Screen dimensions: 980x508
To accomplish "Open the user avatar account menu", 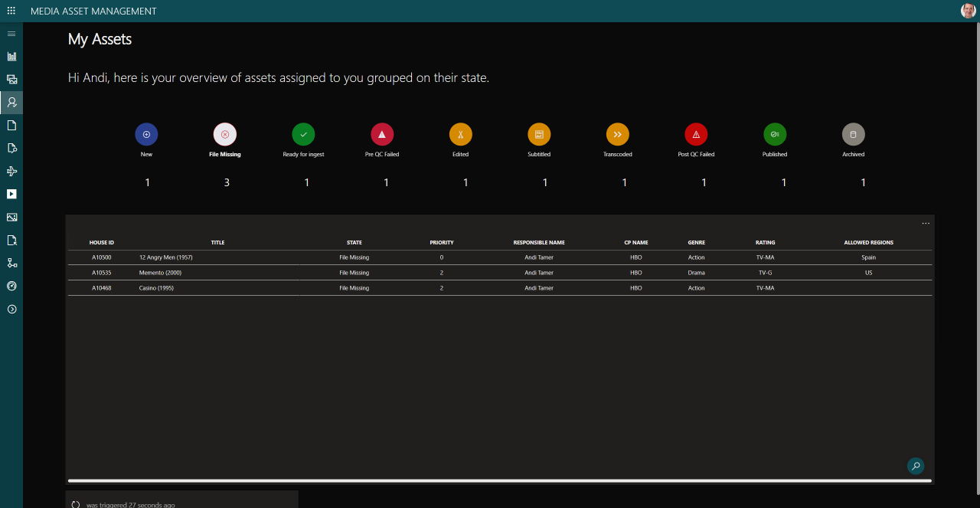I will 967,11.
